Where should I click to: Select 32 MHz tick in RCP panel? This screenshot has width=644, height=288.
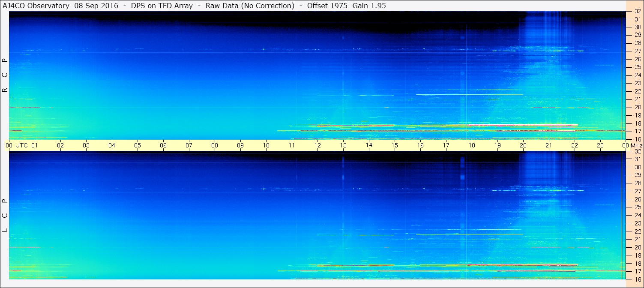tap(637, 12)
